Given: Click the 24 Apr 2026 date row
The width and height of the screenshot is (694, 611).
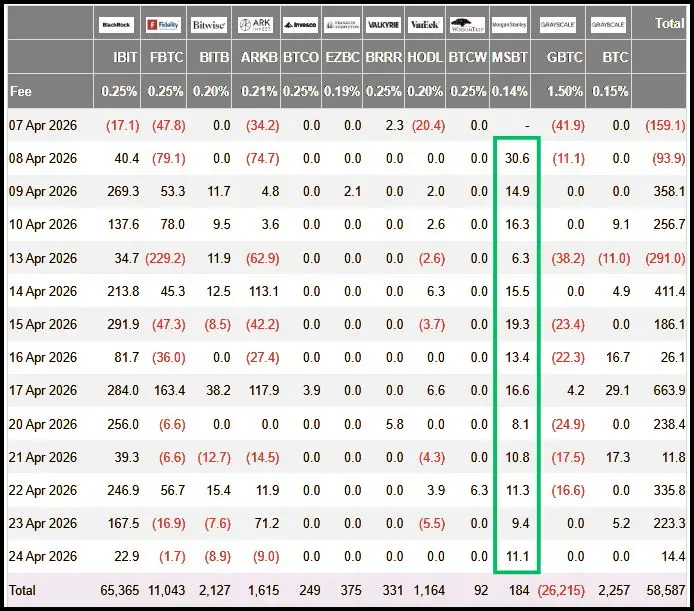Looking at the screenshot, I should (x=347, y=557).
